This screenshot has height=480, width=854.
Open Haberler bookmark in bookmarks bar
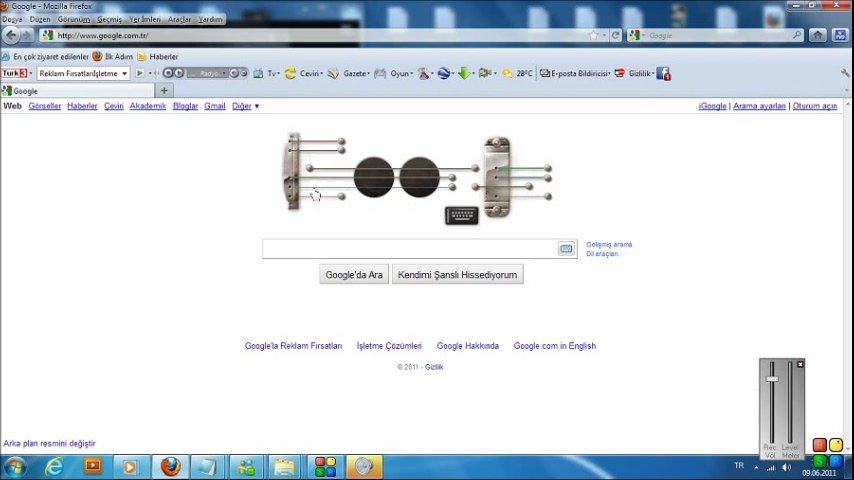point(158,57)
